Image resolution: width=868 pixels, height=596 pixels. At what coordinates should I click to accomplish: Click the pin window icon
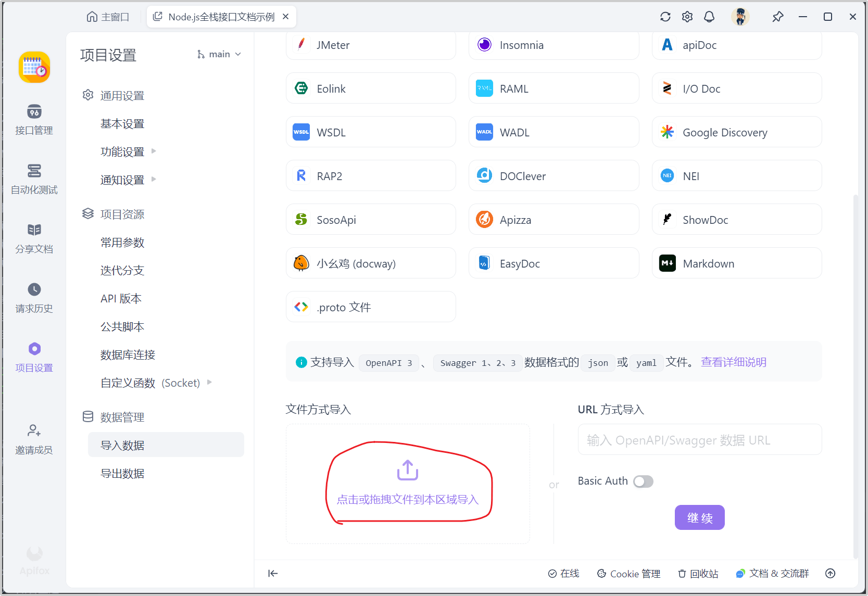(778, 17)
